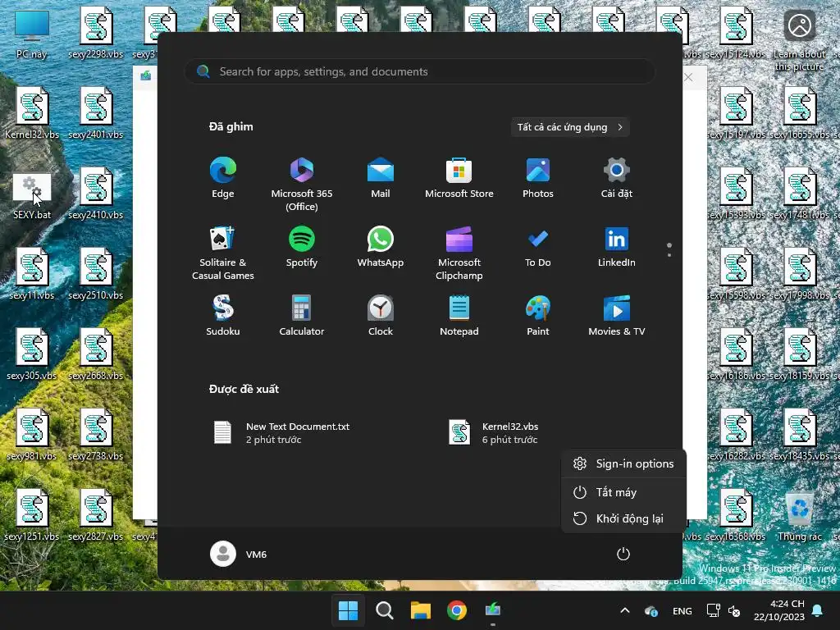Select sexy16368.vbs desktop file
Viewport: 840px width, 630px height.
(736, 515)
